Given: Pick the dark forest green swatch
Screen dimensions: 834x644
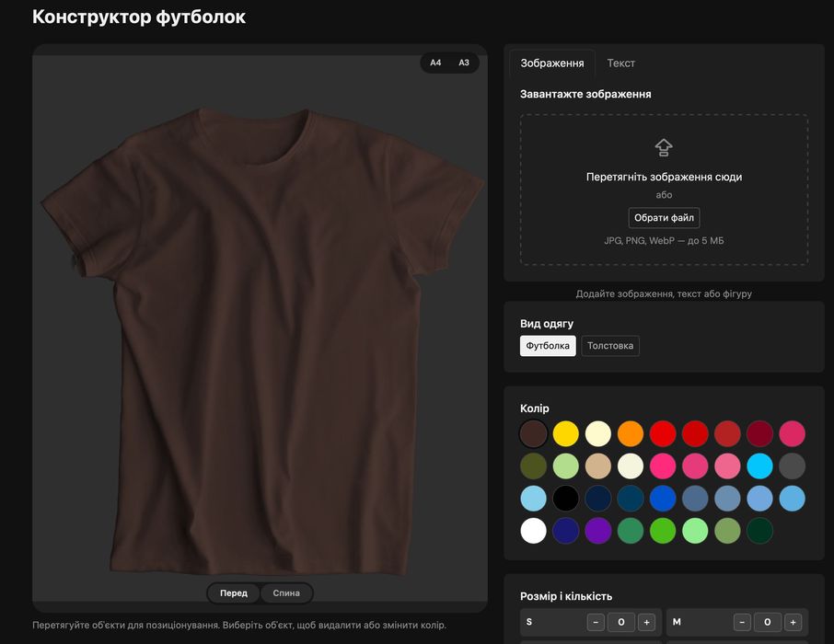Looking at the screenshot, I should (x=759, y=531).
